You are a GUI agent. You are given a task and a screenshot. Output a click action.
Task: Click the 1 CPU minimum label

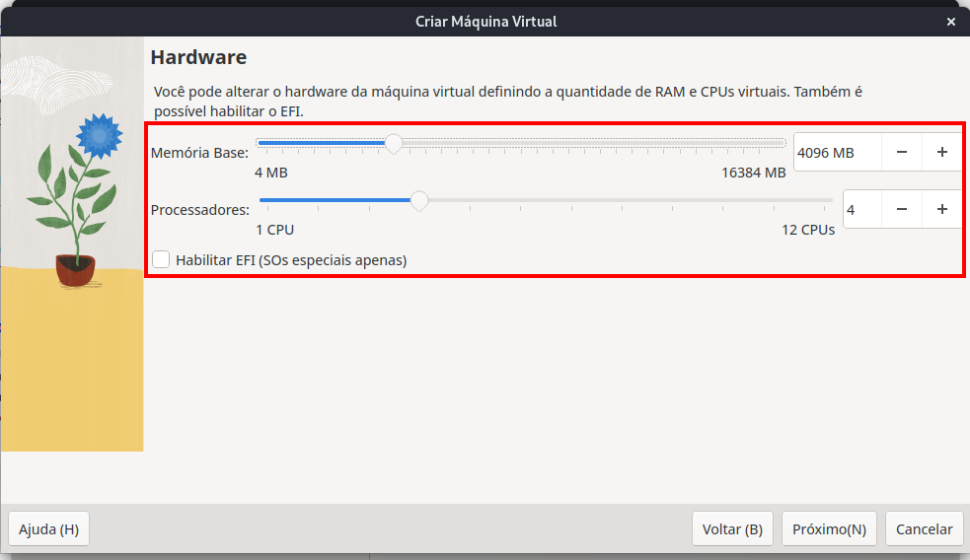click(275, 230)
